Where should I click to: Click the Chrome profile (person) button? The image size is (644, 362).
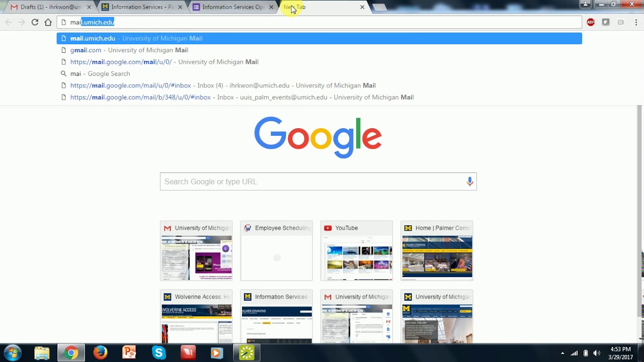(585, 5)
